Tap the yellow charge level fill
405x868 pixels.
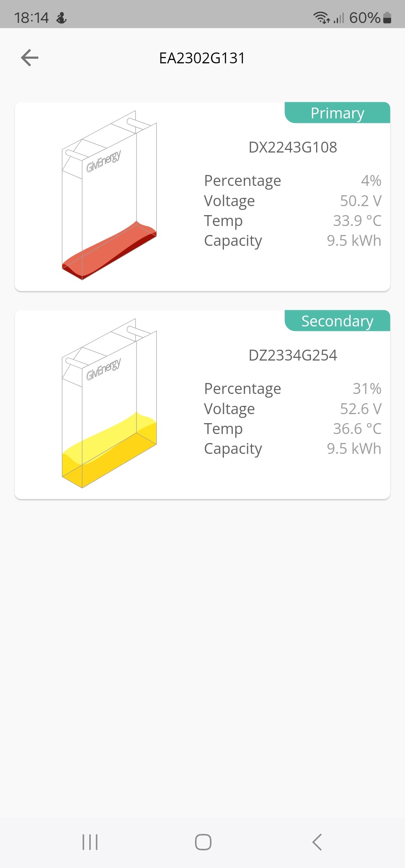[x=109, y=450]
